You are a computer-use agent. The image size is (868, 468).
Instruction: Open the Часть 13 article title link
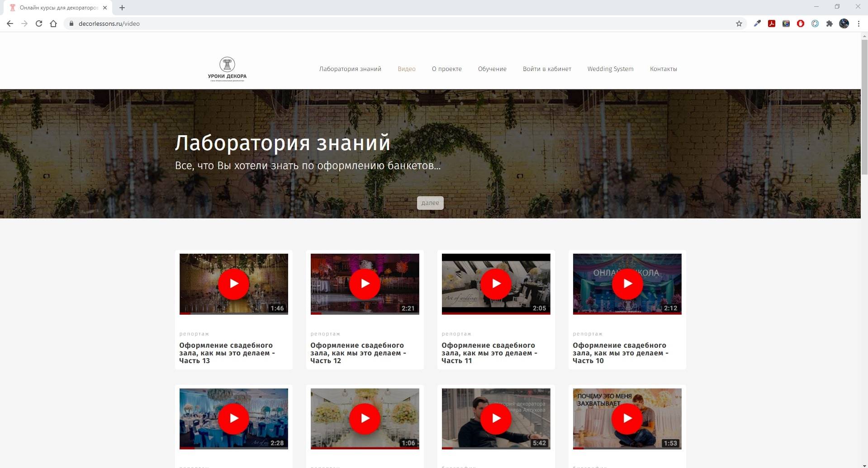[227, 353]
